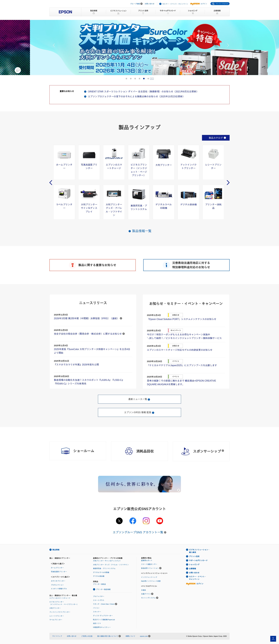
Task: Open 業務用写真・プリントシステム product card
Action: point(139,202)
